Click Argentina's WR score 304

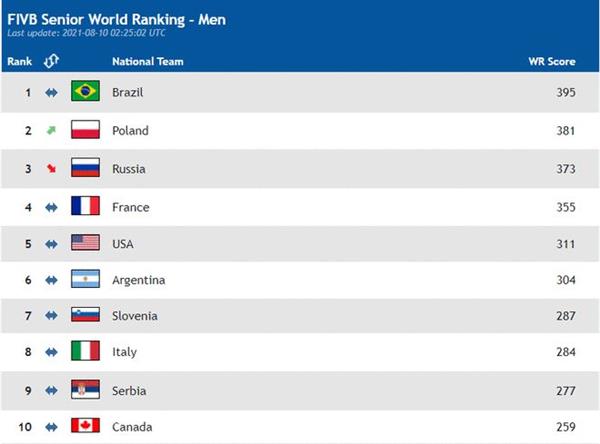(x=566, y=280)
